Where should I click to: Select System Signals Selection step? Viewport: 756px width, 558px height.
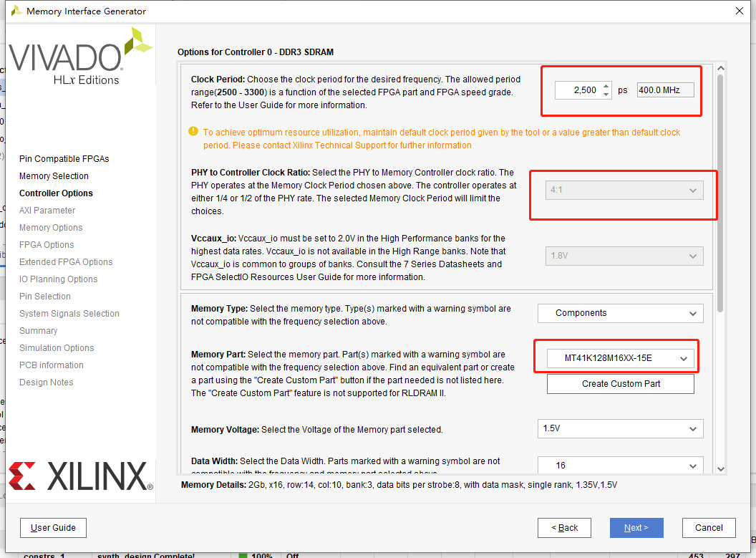pyautogui.click(x=69, y=314)
